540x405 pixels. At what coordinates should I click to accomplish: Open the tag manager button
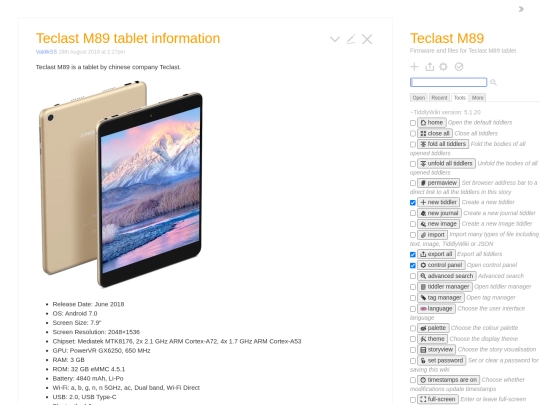[441, 298]
